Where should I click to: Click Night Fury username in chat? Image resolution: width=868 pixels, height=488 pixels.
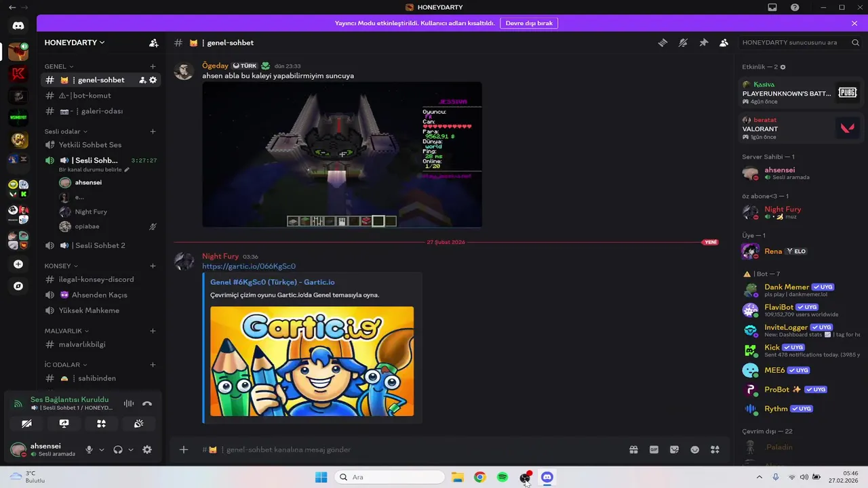[x=220, y=256]
